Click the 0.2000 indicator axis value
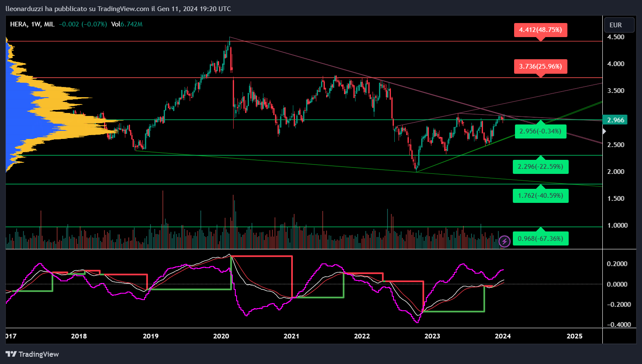This screenshot has width=642, height=364. 617,264
